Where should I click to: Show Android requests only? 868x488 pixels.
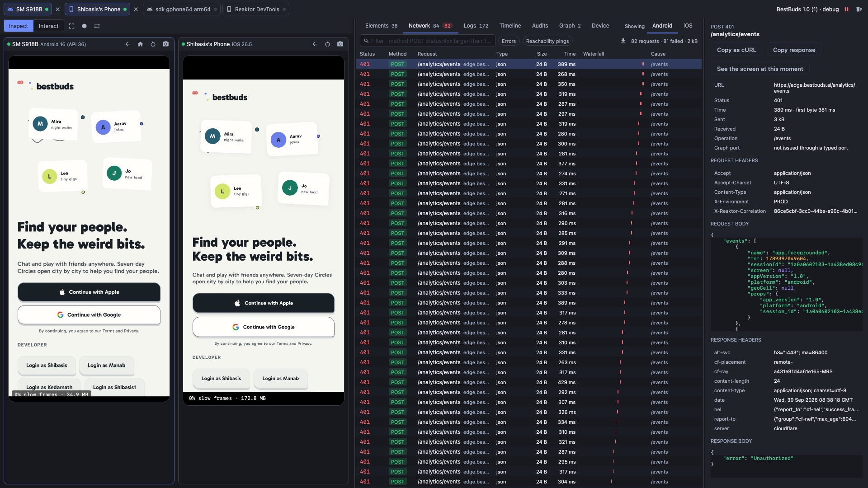pos(662,26)
